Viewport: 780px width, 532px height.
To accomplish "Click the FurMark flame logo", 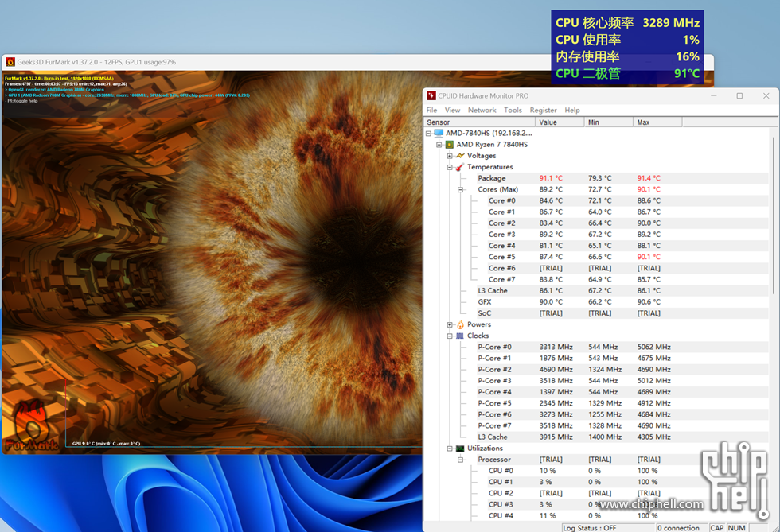I will [x=31, y=425].
